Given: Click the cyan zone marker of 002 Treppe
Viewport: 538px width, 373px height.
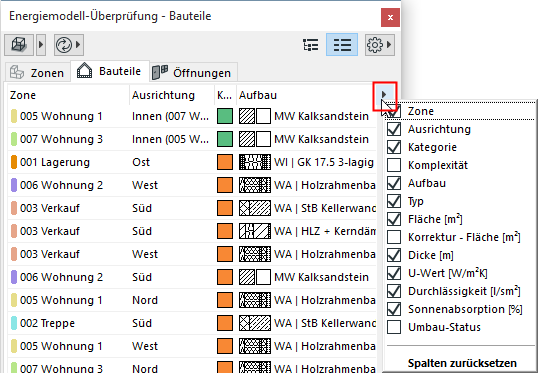Looking at the screenshot, I should 14,323.
